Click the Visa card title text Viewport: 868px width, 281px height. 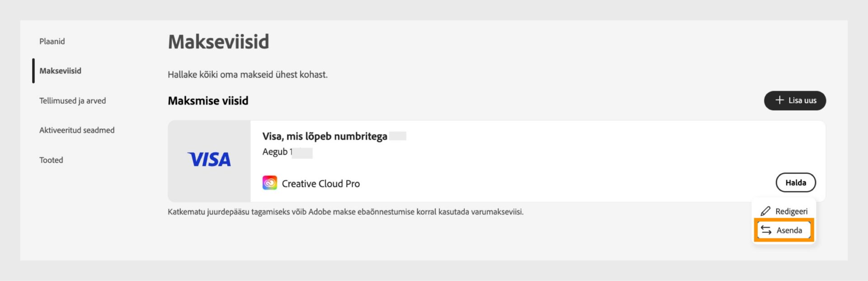pyautogui.click(x=325, y=136)
